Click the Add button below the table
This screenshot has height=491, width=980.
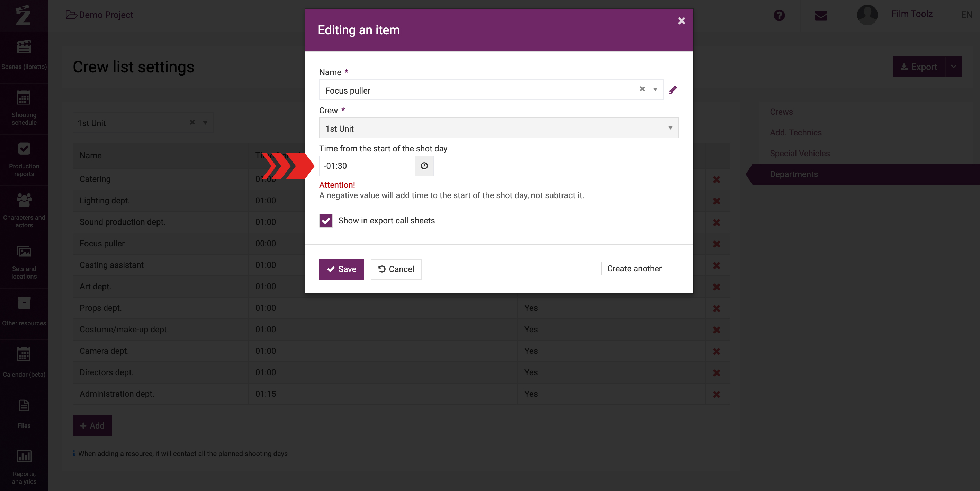(92, 426)
